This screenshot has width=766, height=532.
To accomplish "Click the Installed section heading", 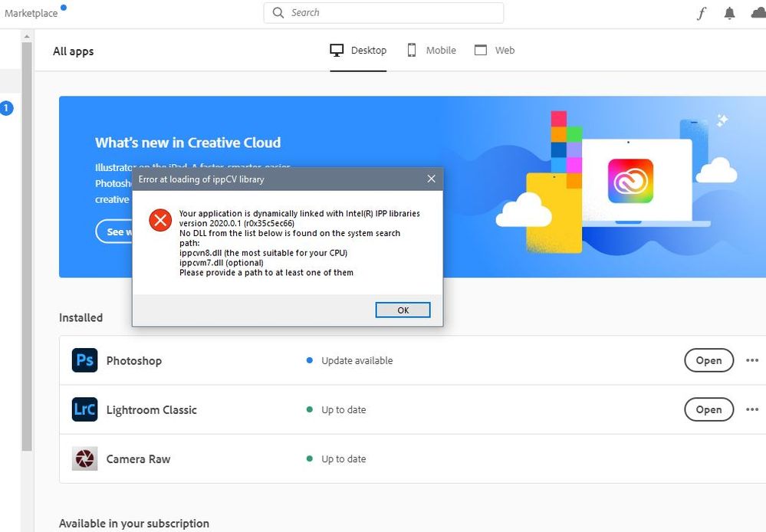I will [81, 317].
